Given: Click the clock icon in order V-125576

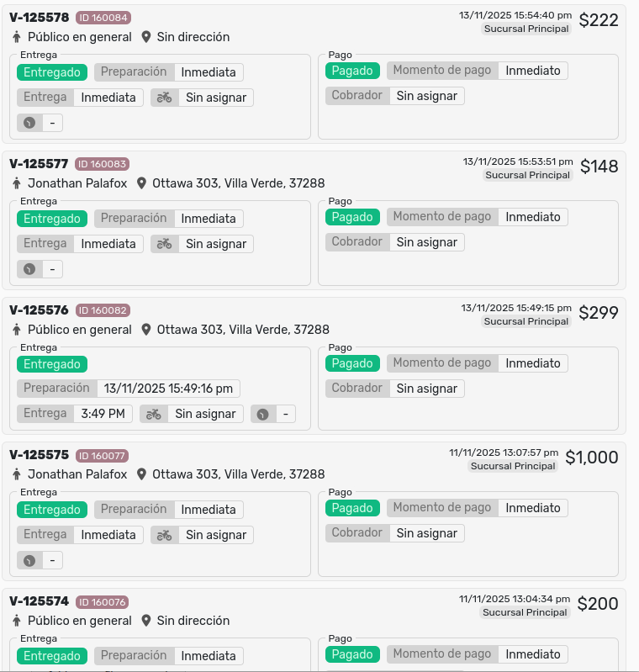Looking at the screenshot, I should pyautogui.click(x=263, y=414).
